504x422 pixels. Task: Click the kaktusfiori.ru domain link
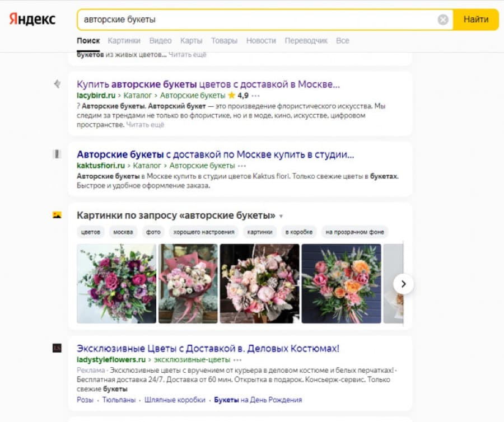[x=101, y=166]
